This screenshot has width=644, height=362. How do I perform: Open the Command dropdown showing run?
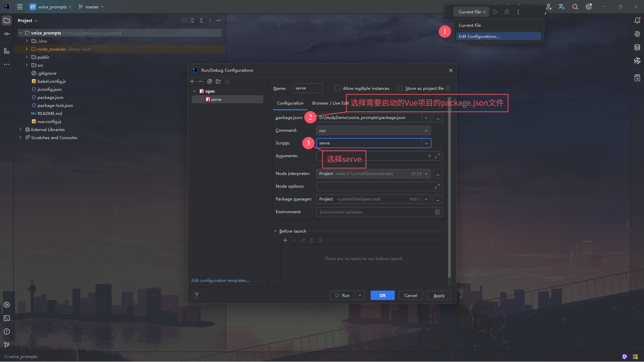click(373, 131)
